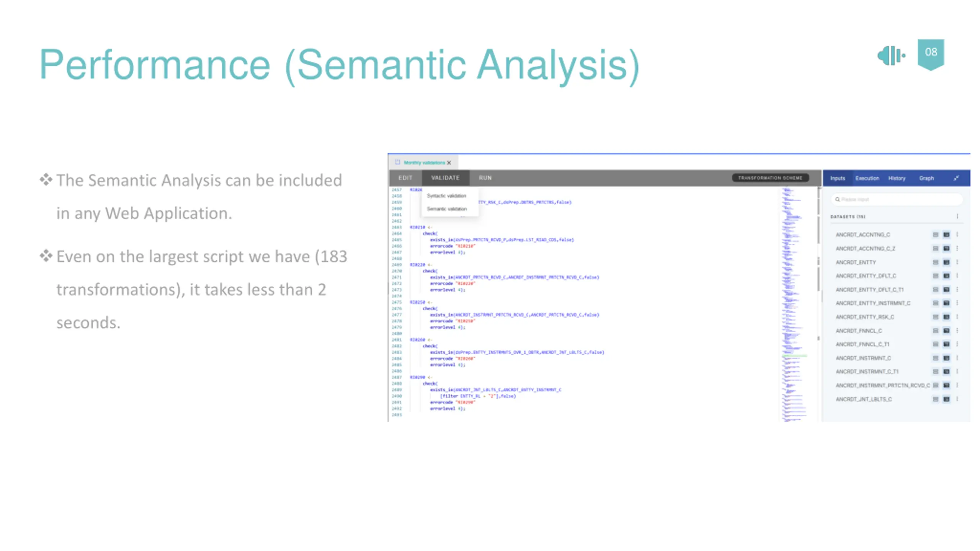Viewport: 980px width, 551px height.
Task: Click the dark preview icon for ANCRDT_ACCNTNG_C
Action: tap(946, 235)
